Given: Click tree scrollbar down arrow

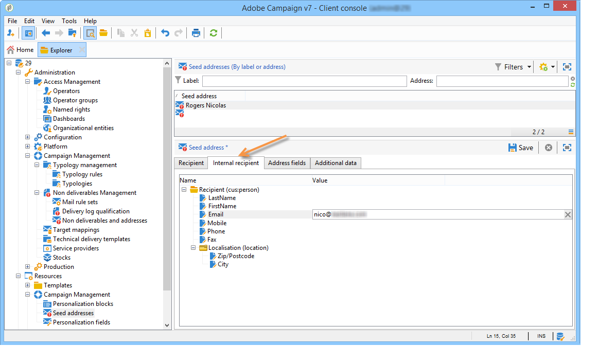Looking at the screenshot, I should [x=167, y=325].
